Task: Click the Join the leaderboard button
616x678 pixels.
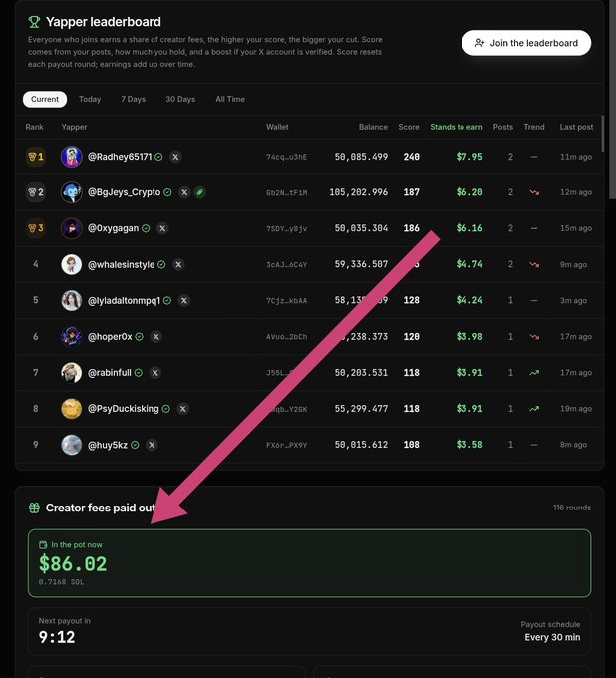Action: click(526, 43)
